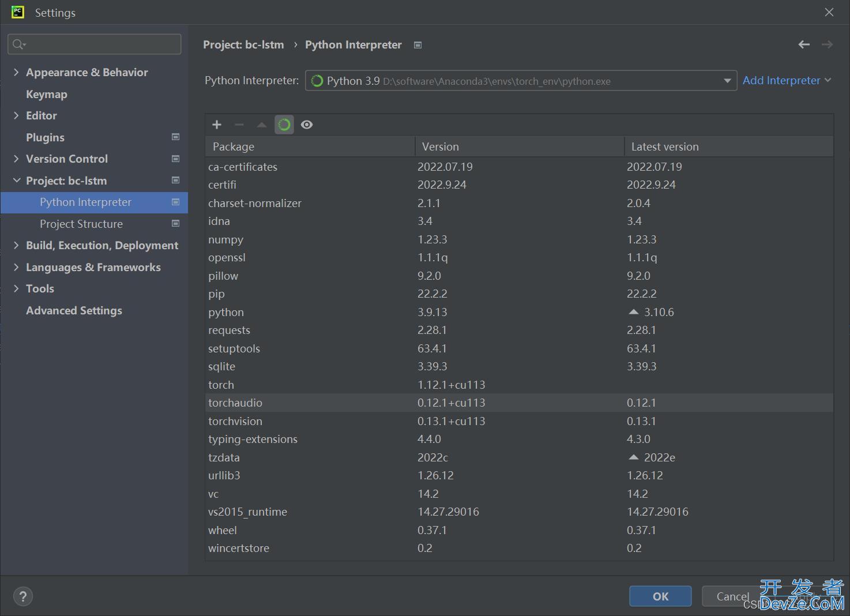Select the torchvision package row

point(520,421)
